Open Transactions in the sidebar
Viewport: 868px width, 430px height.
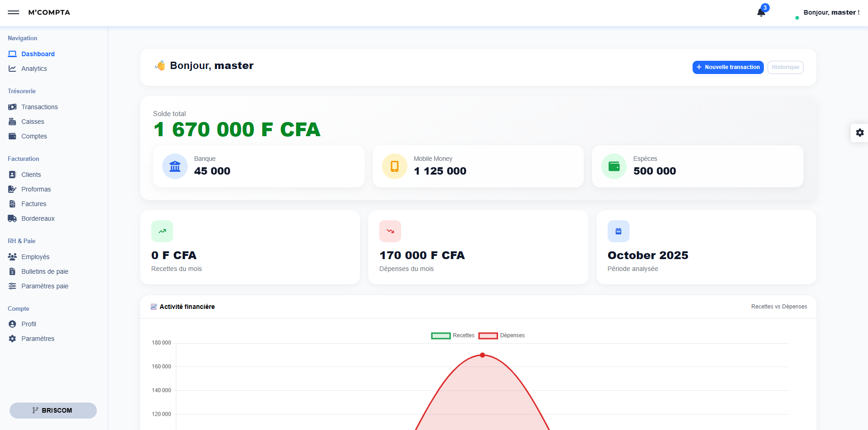point(39,107)
